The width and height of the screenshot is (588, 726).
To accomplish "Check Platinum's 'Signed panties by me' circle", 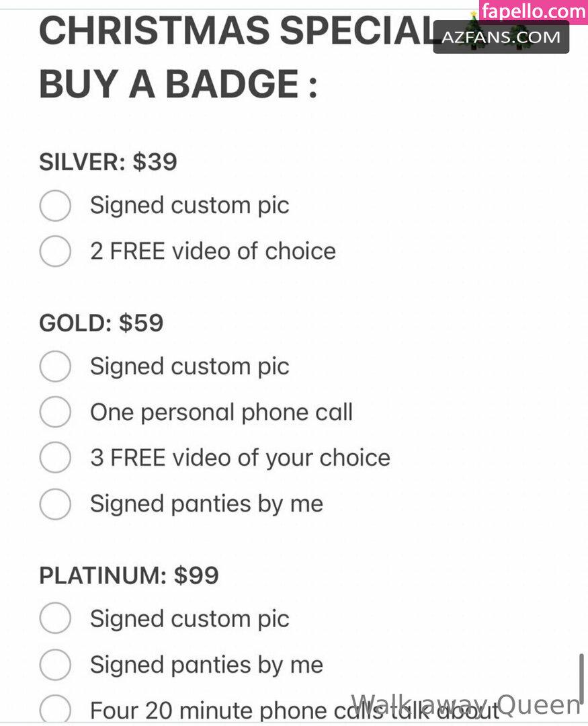I will 55,664.
